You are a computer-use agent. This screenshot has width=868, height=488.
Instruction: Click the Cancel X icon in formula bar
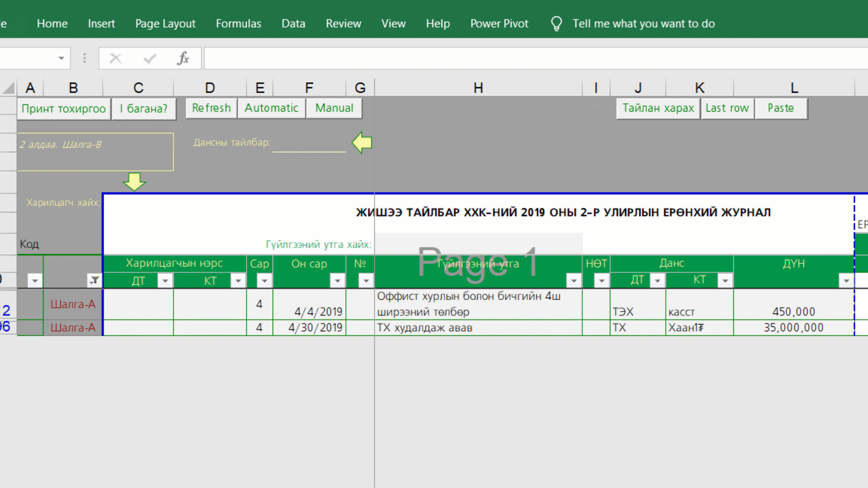[x=116, y=58]
